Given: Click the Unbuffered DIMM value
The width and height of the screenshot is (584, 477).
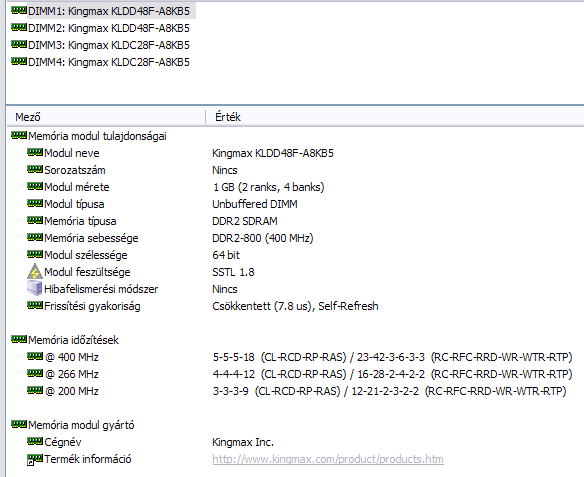Looking at the screenshot, I should (255, 204).
